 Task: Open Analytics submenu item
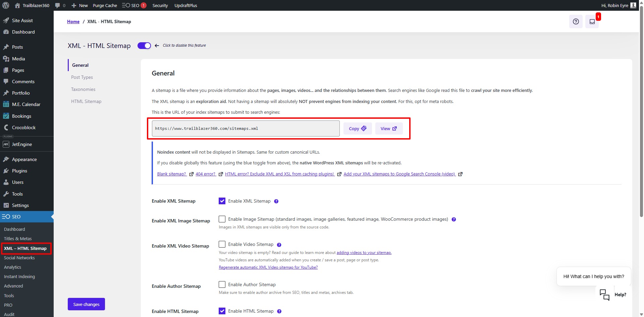[x=12, y=267]
